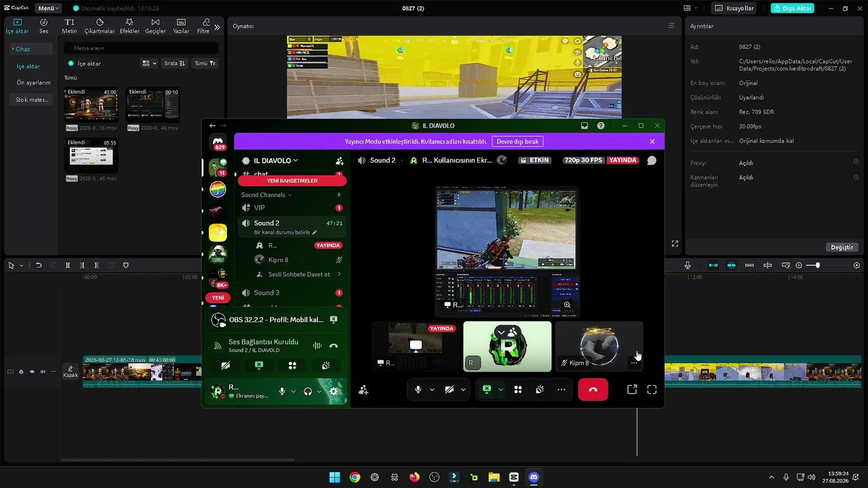Open the Tümü filter dropdown in media panel

click(205, 63)
